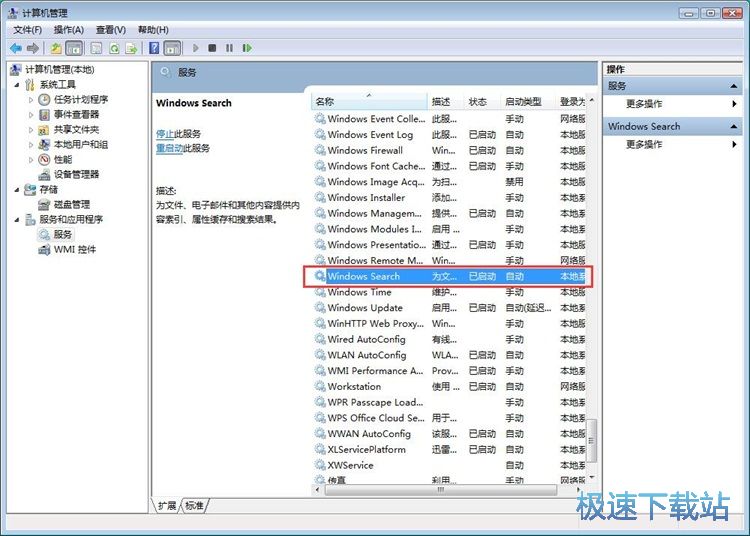Image resolution: width=750 pixels, height=536 pixels.
Task: Select the 设备管理器 tree icon
Action: coord(44,175)
